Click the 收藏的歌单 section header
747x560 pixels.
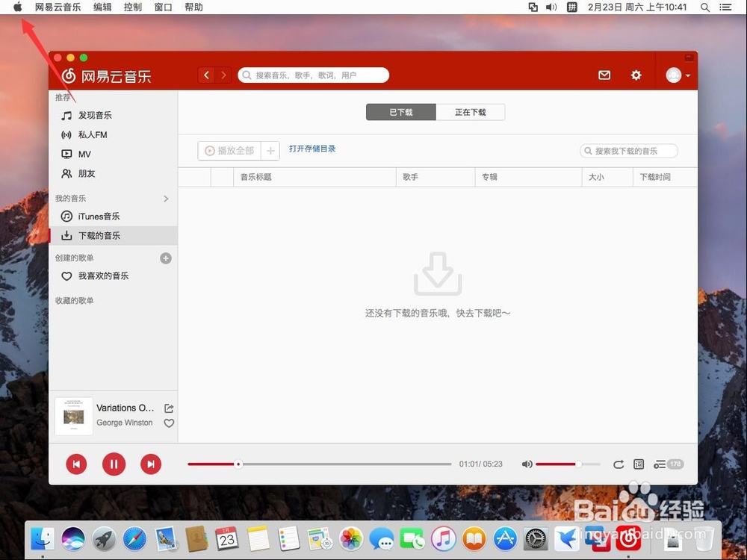(x=74, y=300)
